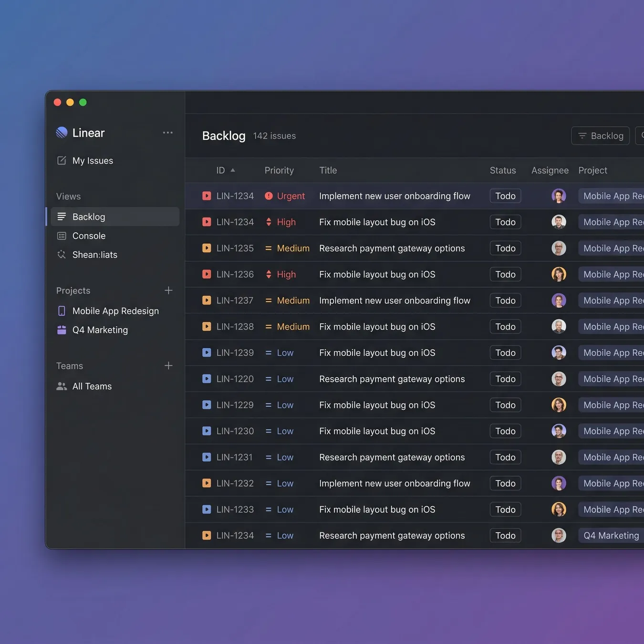Click the issue type icon for LIN-1232

coord(207,483)
